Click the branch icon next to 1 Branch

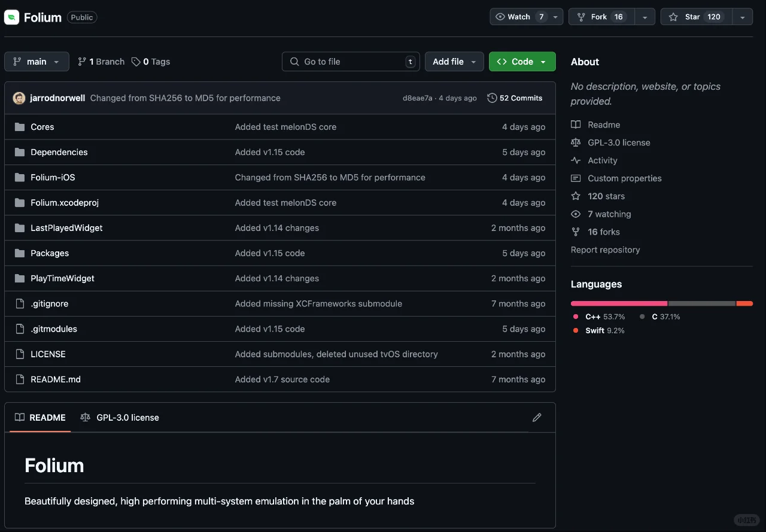pyautogui.click(x=82, y=62)
